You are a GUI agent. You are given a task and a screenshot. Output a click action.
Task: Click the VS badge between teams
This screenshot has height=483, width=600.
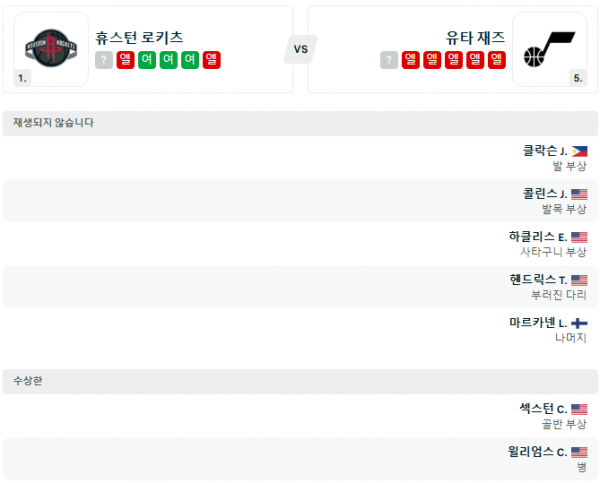click(x=300, y=48)
